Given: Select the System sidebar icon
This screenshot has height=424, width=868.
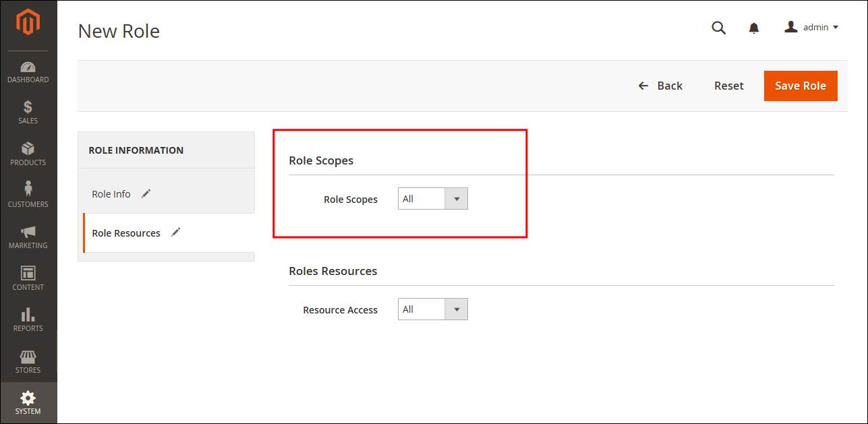Looking at the screenshot, I should 28,402.
